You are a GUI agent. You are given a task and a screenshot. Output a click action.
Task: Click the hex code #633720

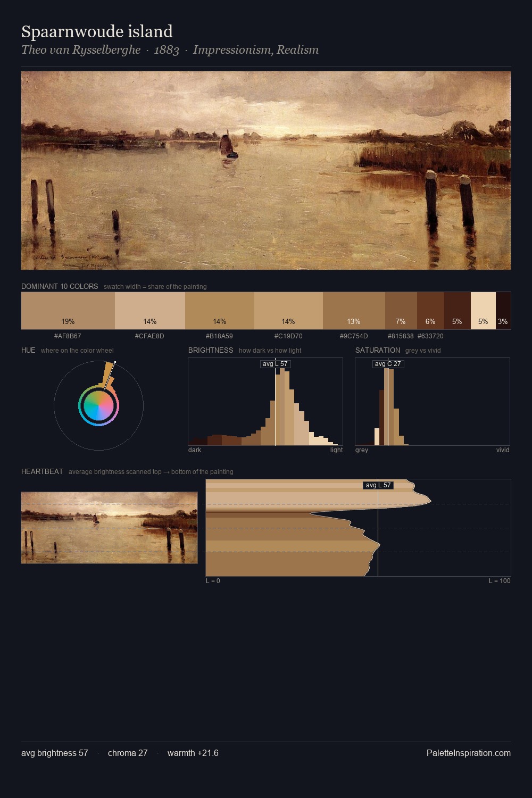[x=430, y=336]
